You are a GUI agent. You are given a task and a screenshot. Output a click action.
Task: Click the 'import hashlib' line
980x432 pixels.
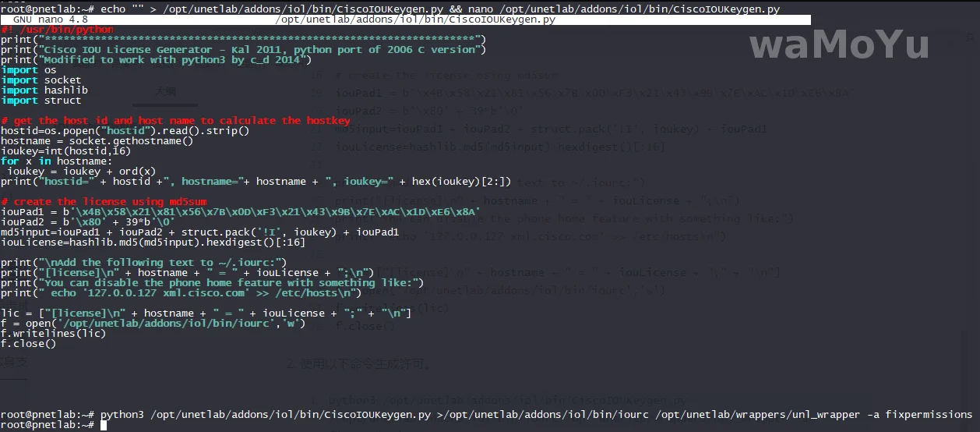click(x=44, y=90)
